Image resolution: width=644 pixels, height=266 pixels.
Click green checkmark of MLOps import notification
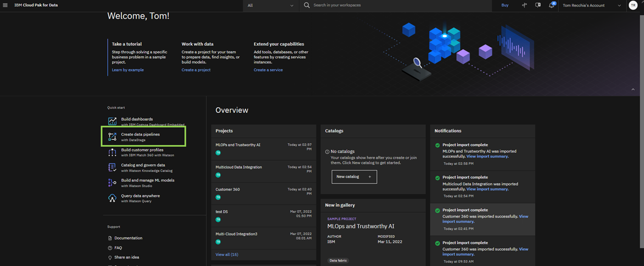click(437, 145)
